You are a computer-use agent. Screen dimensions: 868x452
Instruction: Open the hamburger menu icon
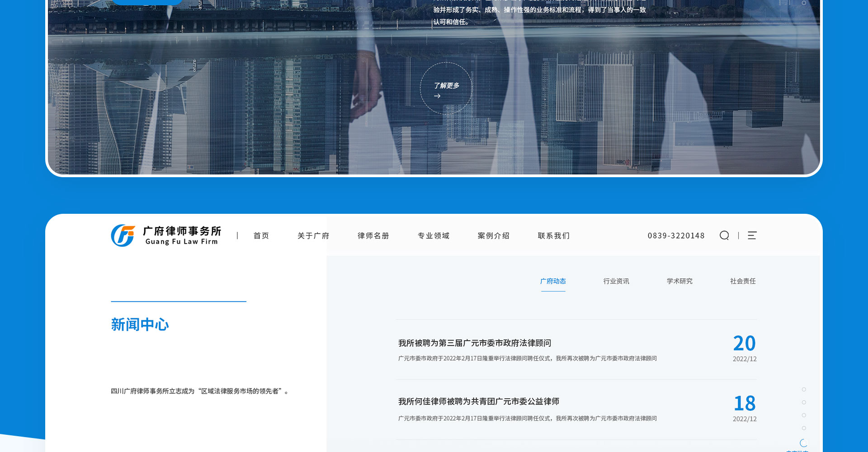[752, 235]
